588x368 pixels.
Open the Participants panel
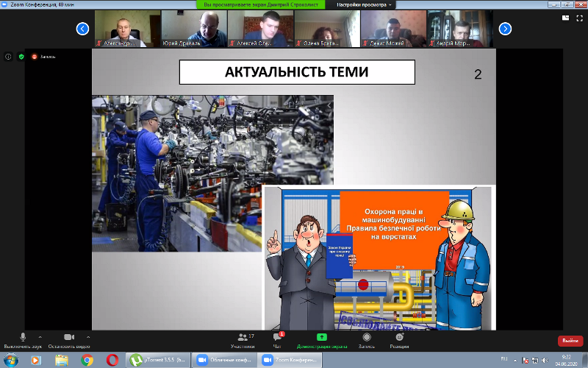click(242, 339)
